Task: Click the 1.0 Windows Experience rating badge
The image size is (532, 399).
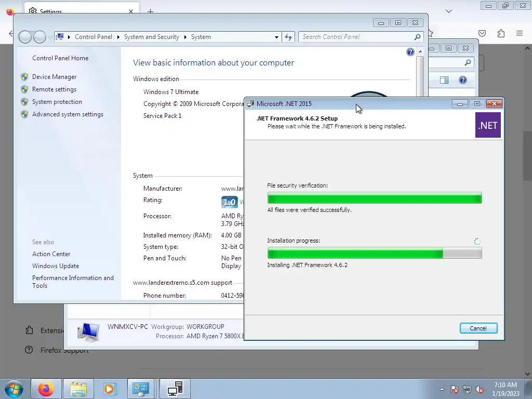Action: tap(229, 202)
